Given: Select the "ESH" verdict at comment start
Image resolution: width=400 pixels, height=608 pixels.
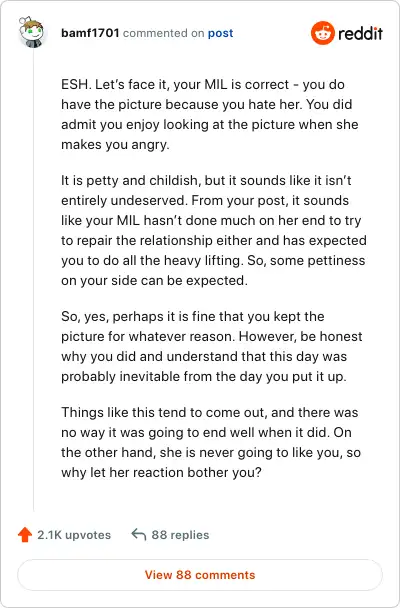Looking at the screenshot, I should (76, 85).
